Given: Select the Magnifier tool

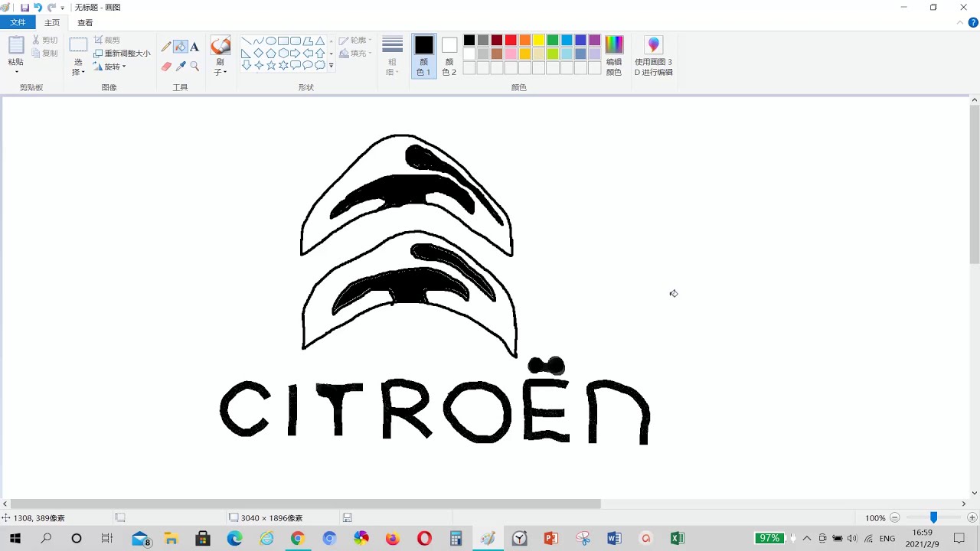Looking at the screenshot, I should (194, 67).
